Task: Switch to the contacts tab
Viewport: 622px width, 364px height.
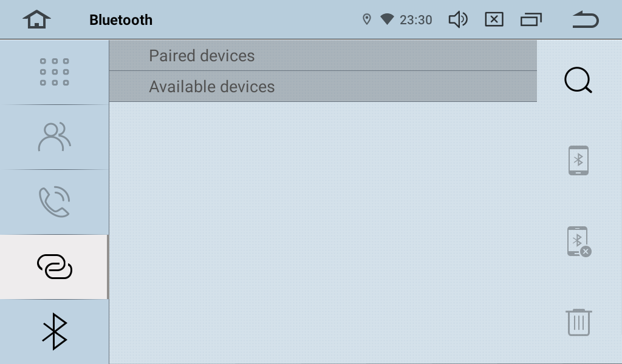Action: click(x=54, y=137)
